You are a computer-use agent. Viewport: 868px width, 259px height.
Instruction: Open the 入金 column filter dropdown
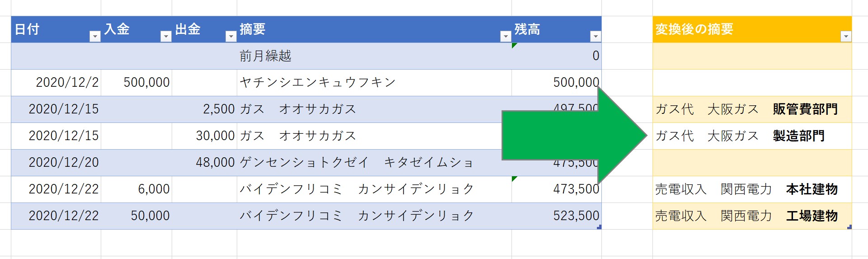pyautogui.click(x=166, y=37)
